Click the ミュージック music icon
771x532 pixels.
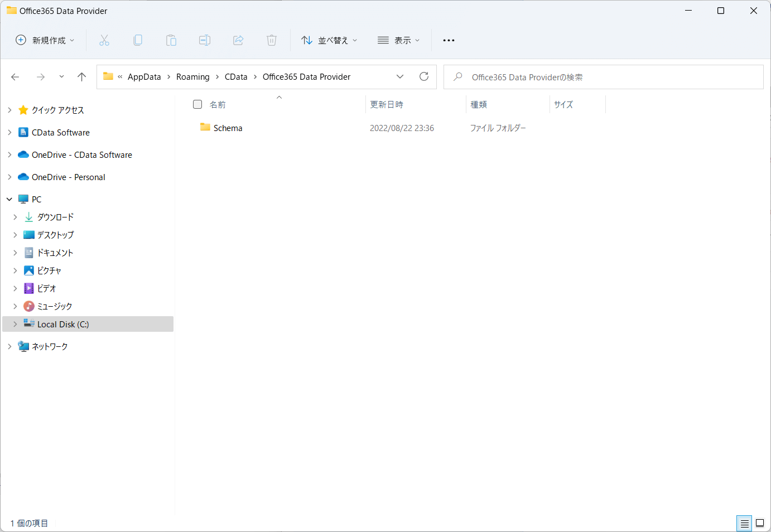point(29,306)
